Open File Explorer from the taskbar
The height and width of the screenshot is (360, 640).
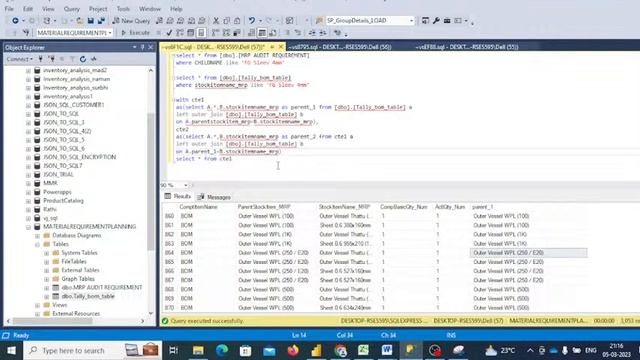(198, 350)
